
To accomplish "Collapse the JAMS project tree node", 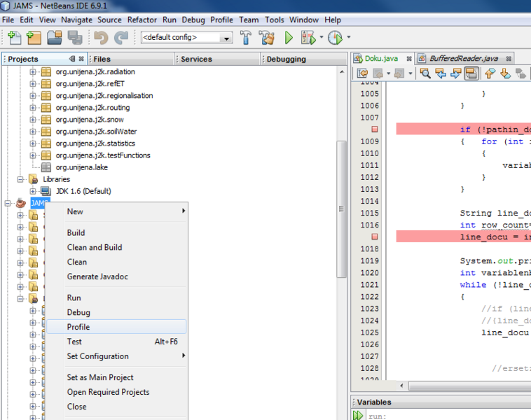I will click(8, 203).
